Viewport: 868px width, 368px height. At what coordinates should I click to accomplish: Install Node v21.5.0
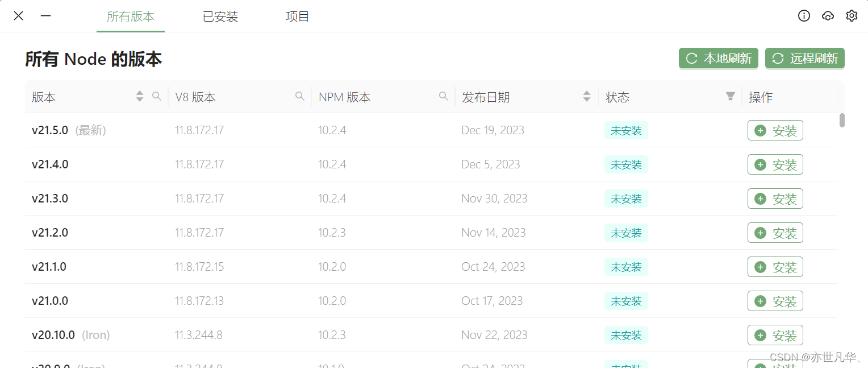pos(775,130)
